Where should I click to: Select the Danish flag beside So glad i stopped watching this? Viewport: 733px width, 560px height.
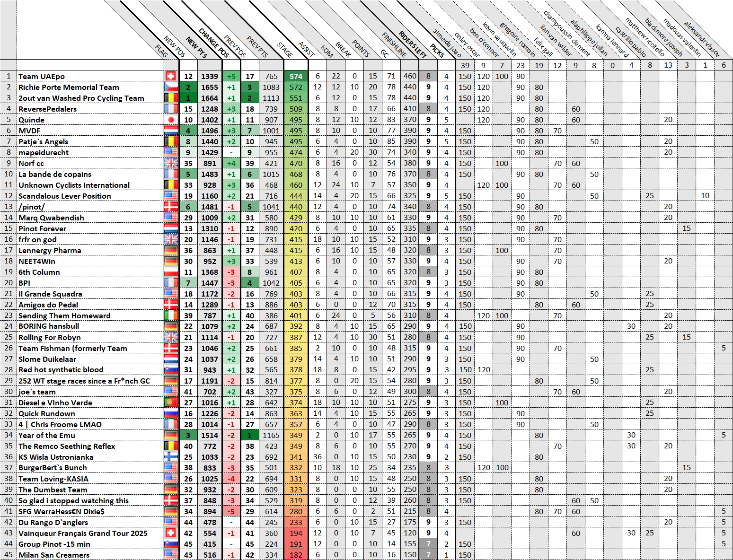point(171,500)
